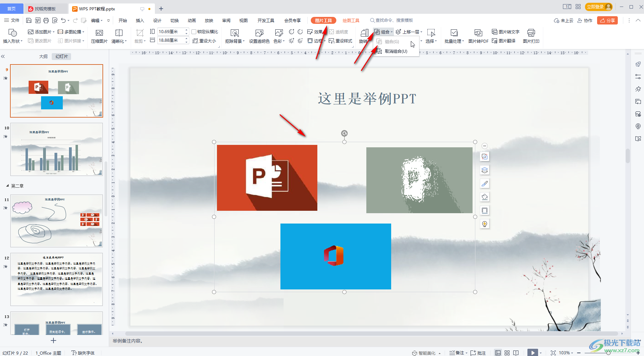Click the Save icon in quick access toolbar

pyautogui.click(x=29, y=20)
